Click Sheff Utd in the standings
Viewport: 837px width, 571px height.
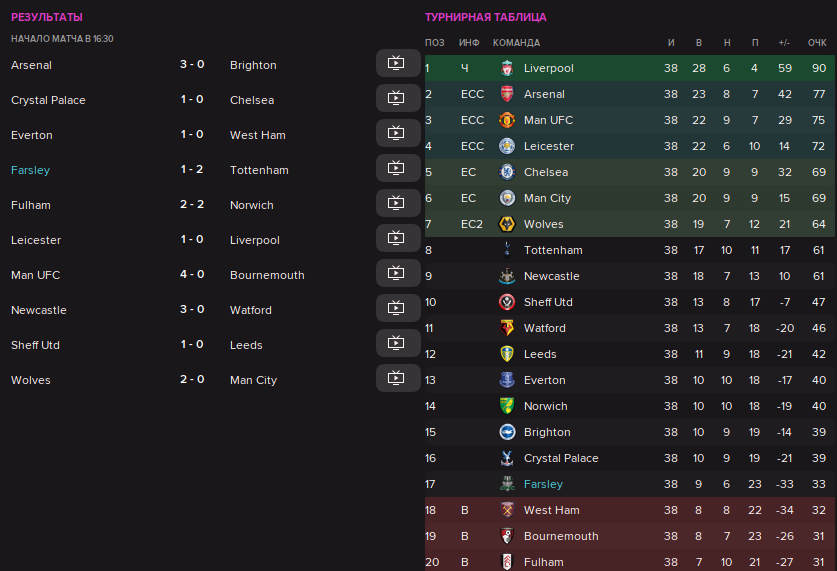tap(548, 302)
